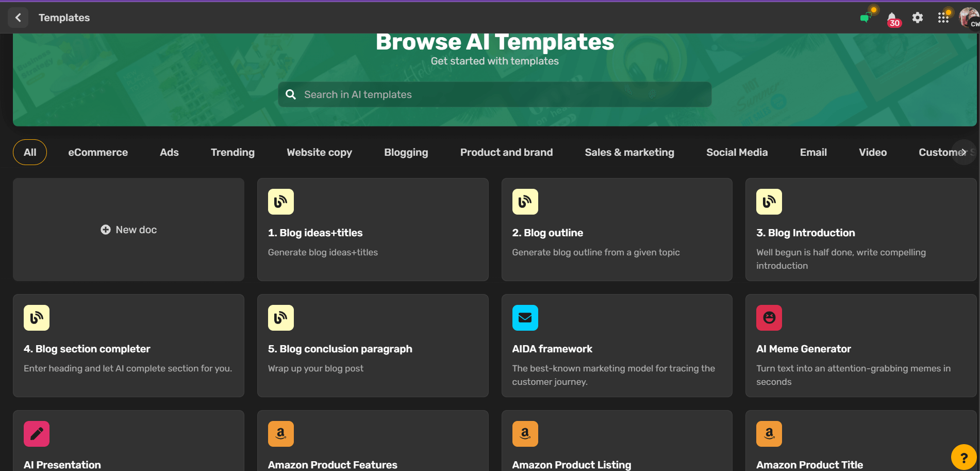Click the Amazon Product Listing icon

tap(525, 434)
